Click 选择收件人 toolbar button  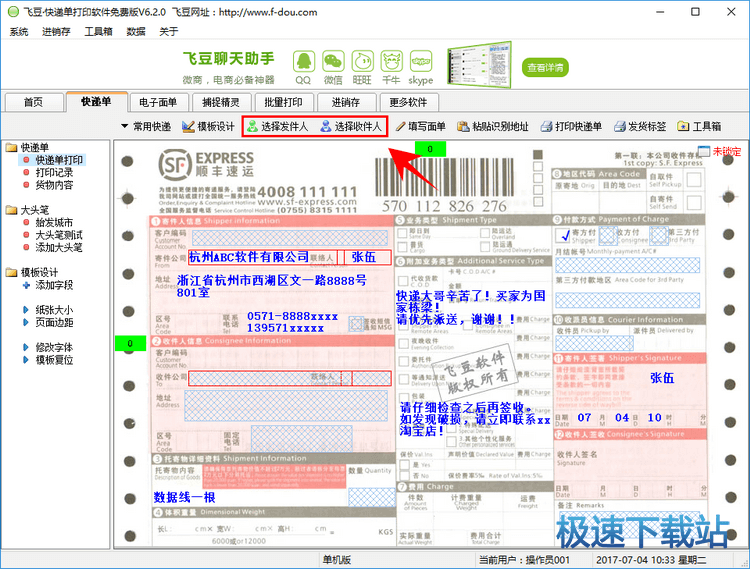pos(351,127)
